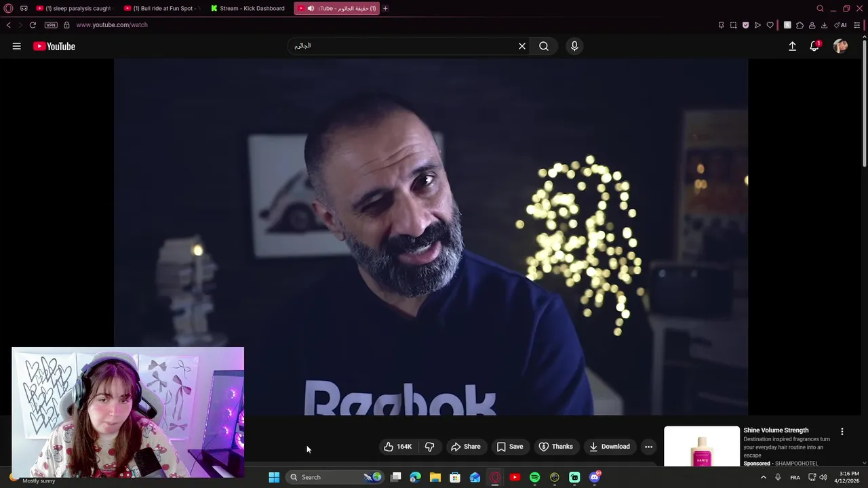The image size is (868, 488).
Task: Open the browser profile person icon
Action: (812, 25)
